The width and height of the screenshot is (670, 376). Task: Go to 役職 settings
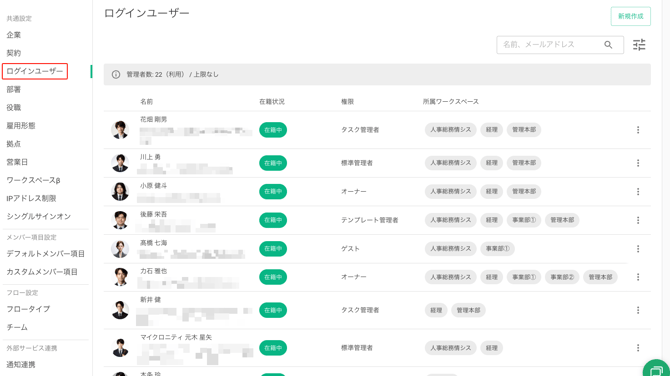click(x=14, y=107)
